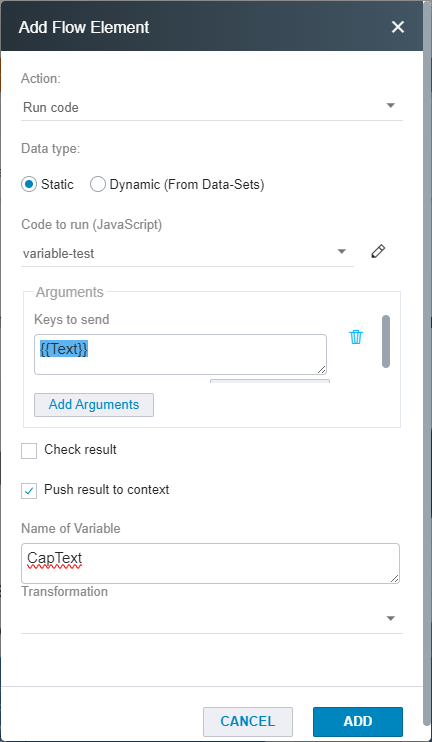Enable the Check result checkbox
Screen dimensions: 432x742
tap(29, 450)
